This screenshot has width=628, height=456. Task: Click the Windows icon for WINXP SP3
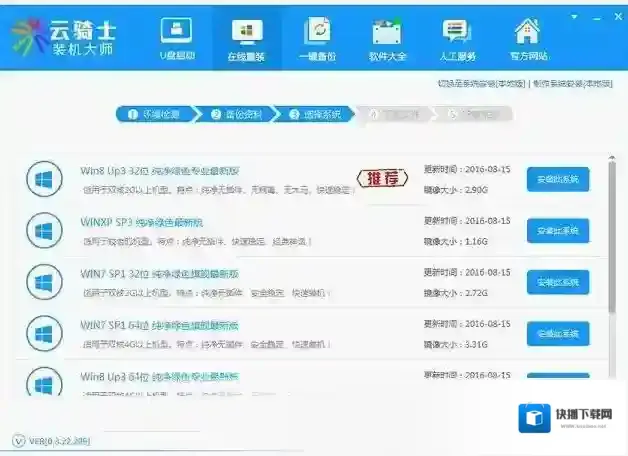44,230
